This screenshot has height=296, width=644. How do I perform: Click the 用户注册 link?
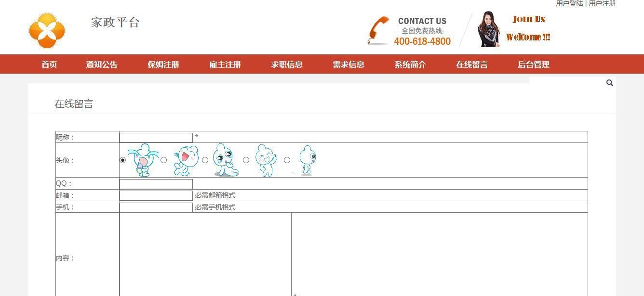[602, 3]
